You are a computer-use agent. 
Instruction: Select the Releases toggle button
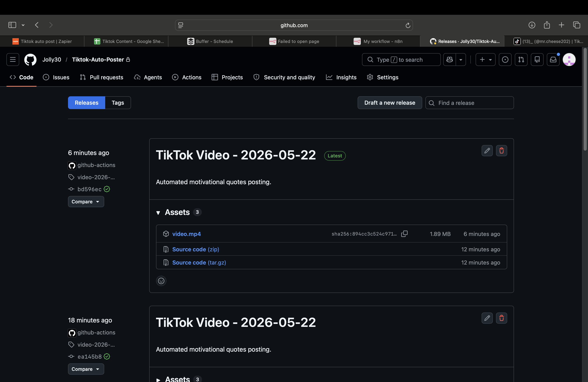pyautogui.click(x=86, y=103)
